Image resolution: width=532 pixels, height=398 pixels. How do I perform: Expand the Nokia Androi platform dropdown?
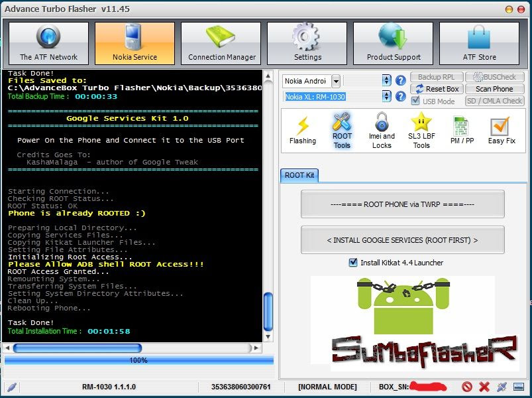click(x=336, y=81)
